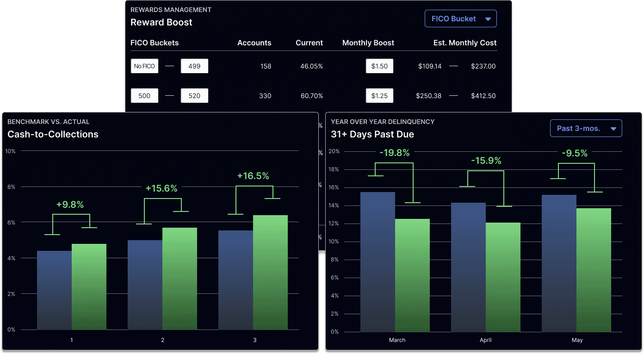Click the Cash-to-Collections chart title
The width and height of the screenshot is (644, 354).
pos(53,134)
